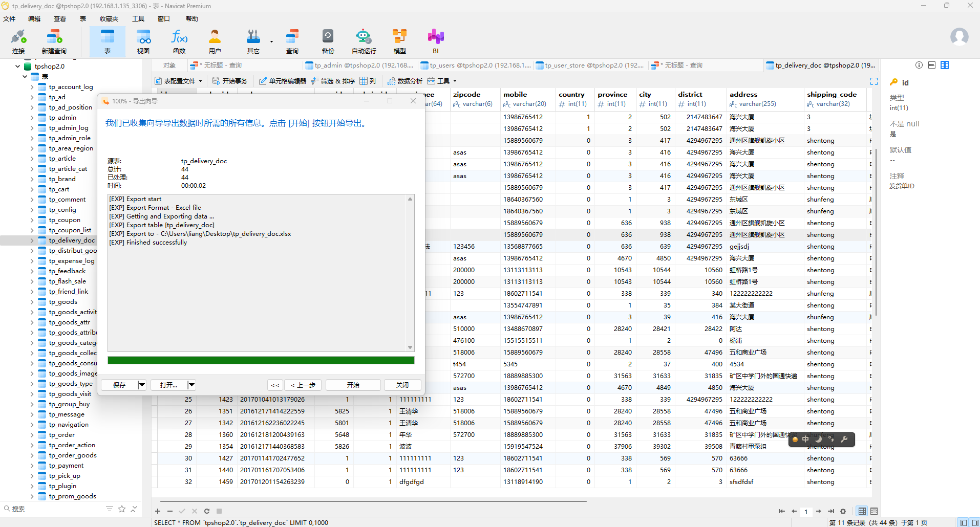Screen dimensions: 980x527
Task: Expand the tp_admin tree node
Action: (32, 118)
